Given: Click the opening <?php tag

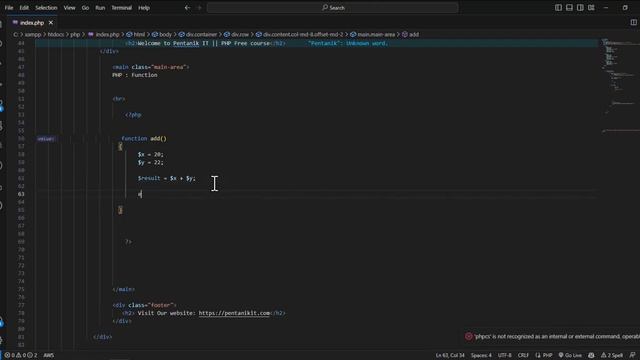Looking at the screenshot, I should [133, 115].
